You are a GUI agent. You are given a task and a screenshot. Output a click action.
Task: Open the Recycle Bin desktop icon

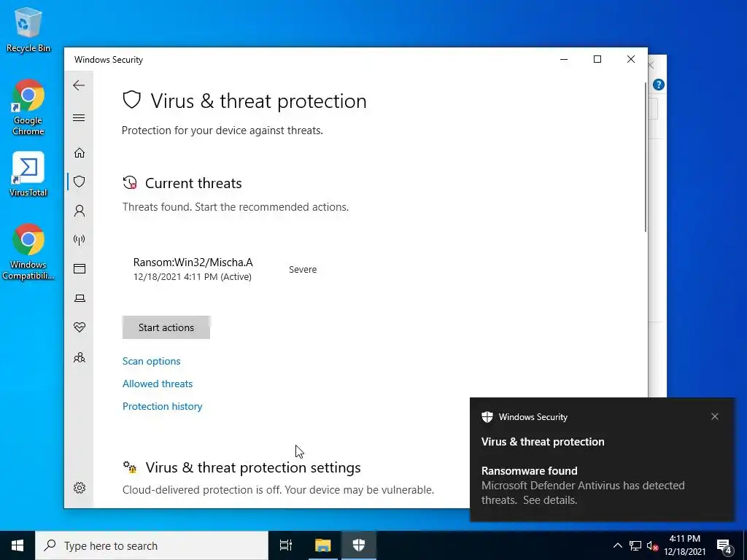pyautogui.click(x=28, y=29)
